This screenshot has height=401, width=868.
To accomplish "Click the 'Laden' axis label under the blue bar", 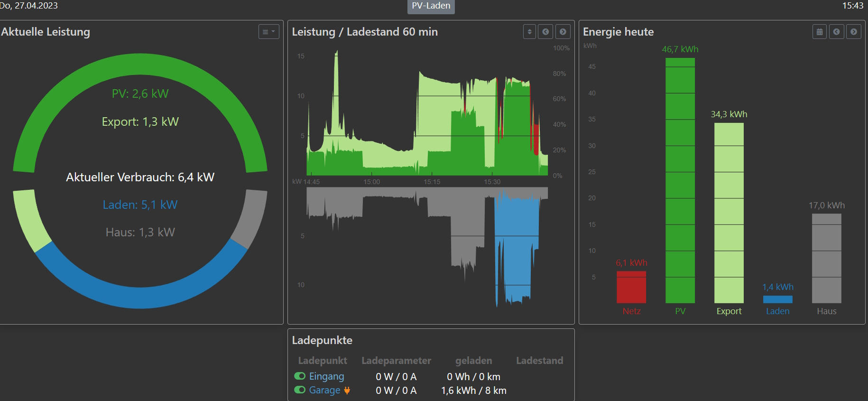I will [x=778, y=311].
